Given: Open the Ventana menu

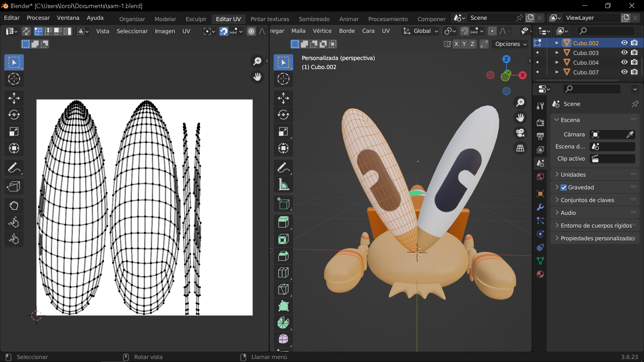Looking at the screenshot, I should coord(68,18).
